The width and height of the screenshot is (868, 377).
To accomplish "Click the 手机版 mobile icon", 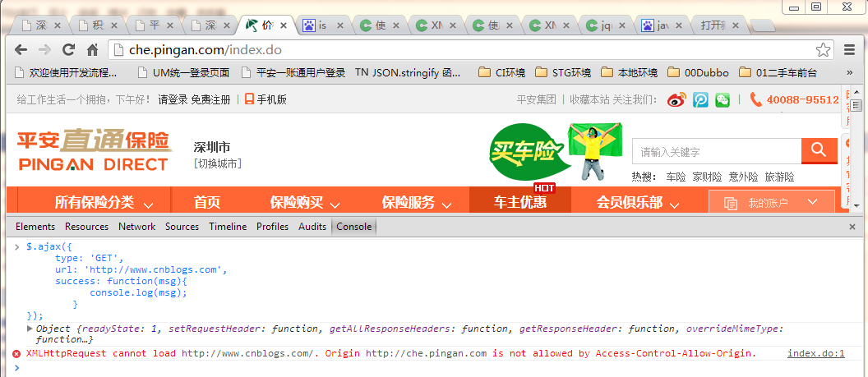I will pyautogui.click(x=250, y=99).
